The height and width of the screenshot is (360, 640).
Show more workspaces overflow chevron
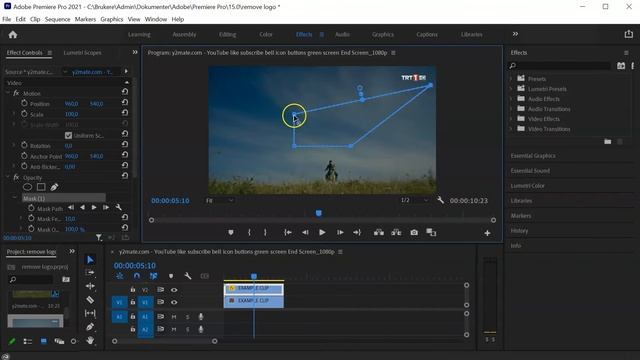tap(515, 34)
